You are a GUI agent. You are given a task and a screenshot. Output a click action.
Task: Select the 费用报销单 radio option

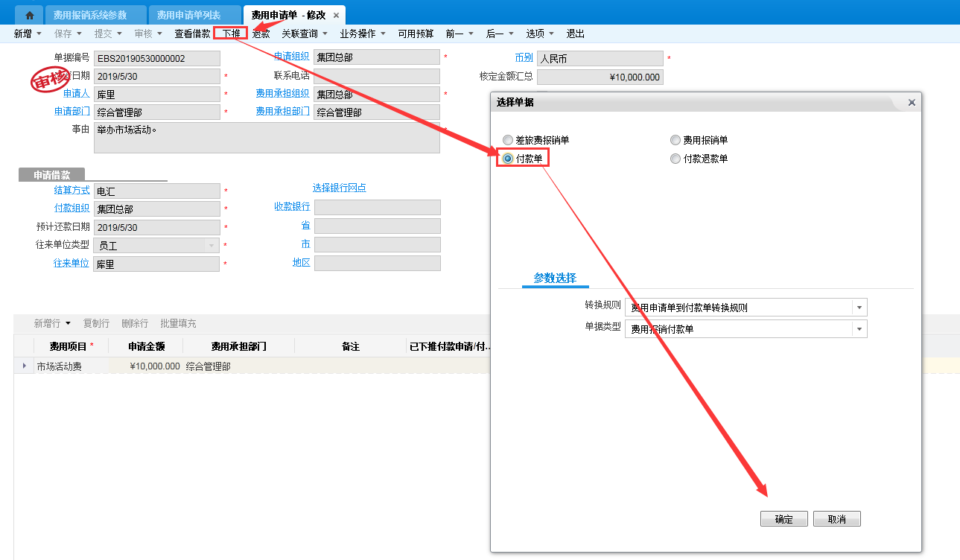point(676,140)
